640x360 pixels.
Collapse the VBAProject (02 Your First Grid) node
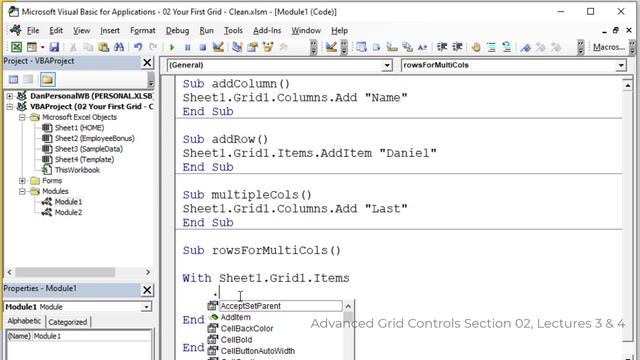tap(9, 107)
